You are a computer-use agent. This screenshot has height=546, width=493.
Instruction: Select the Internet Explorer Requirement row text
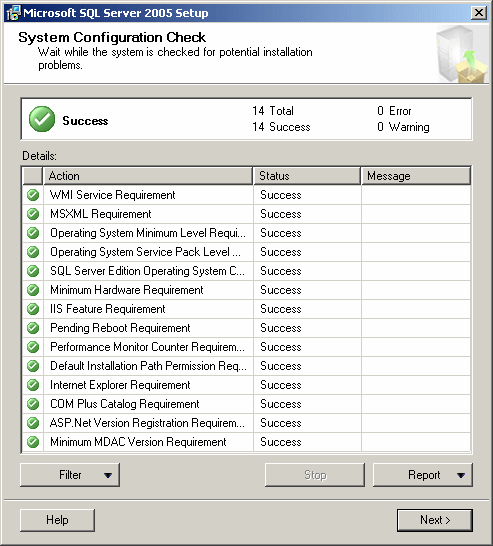tap(120, 385)
